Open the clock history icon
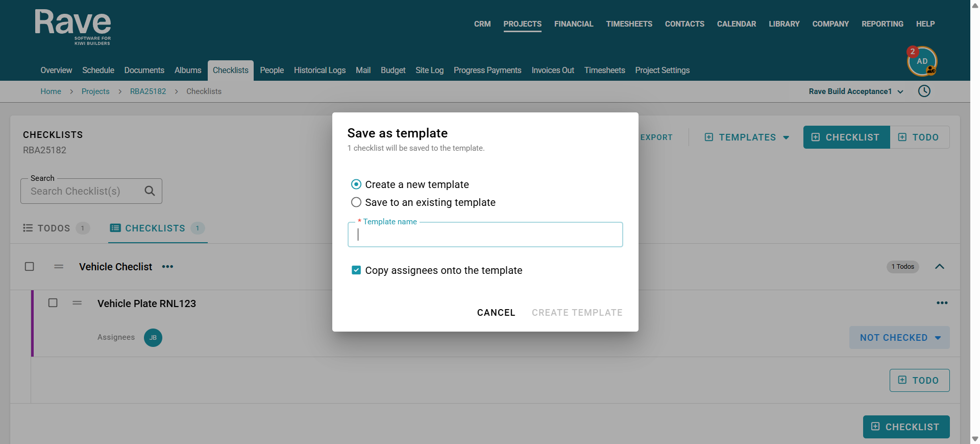This screenshot has height=444, width=980. [924, 91]
